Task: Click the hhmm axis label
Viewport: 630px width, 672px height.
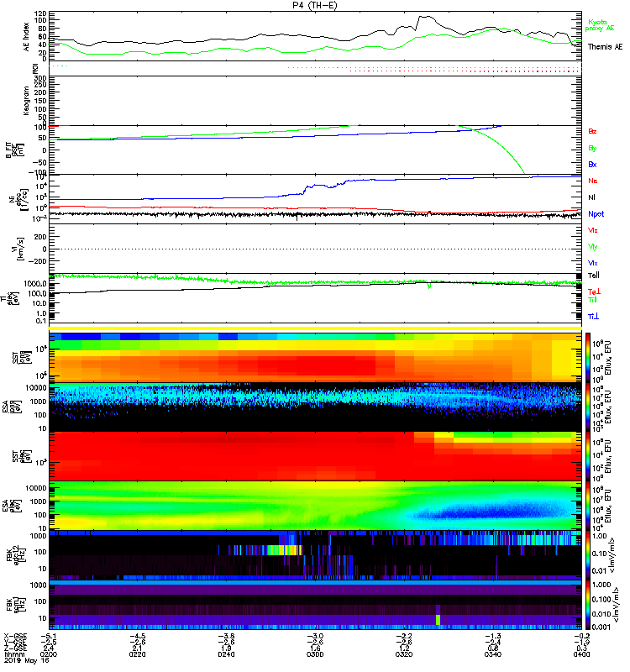Action: coord(14,654)
